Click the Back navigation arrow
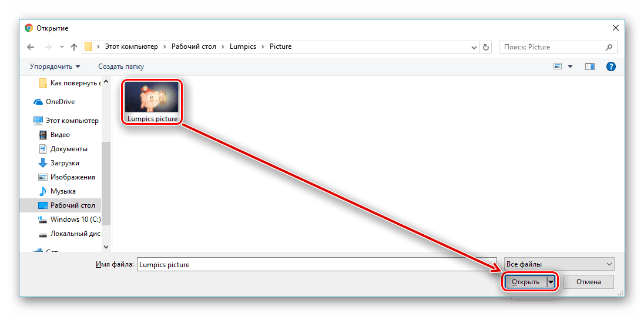Screen dimensions: 644x316 [x=31, y=47]
